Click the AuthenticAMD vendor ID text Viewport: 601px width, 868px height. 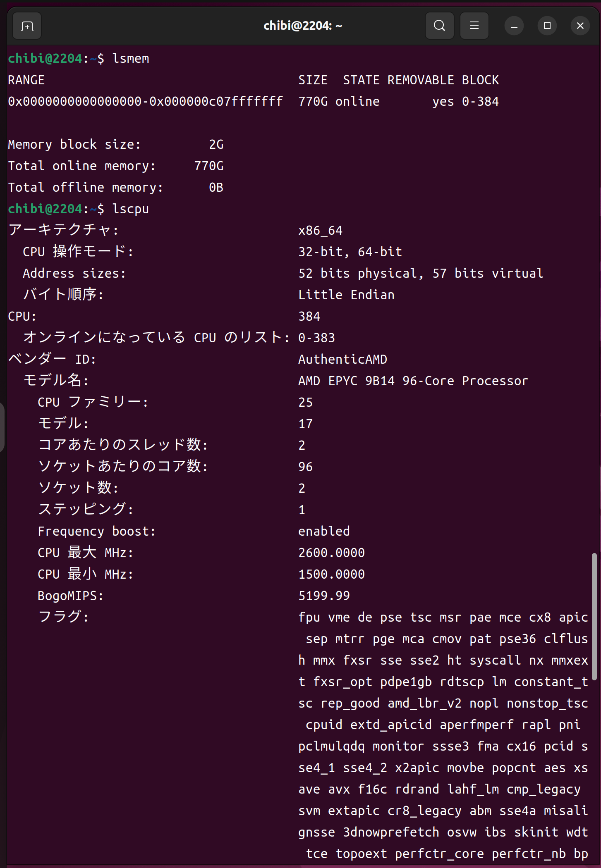click(x=343, y=359)
